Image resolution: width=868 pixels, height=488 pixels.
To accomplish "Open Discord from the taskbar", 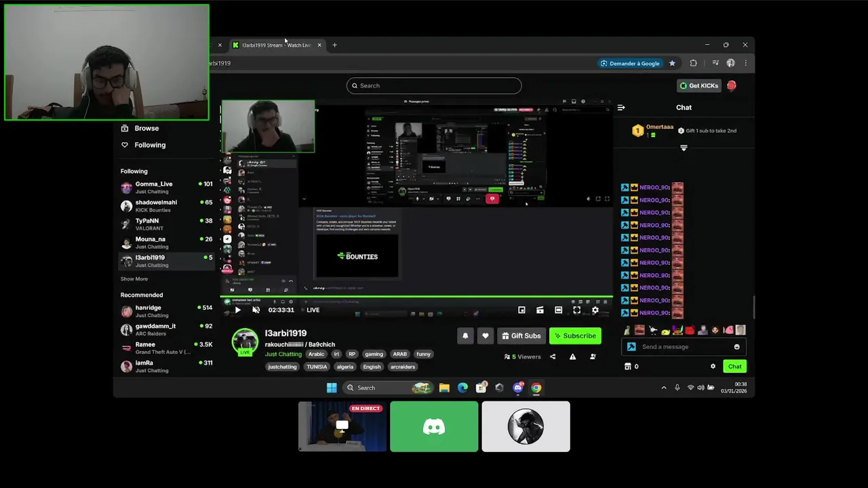I will pos(518,388).
